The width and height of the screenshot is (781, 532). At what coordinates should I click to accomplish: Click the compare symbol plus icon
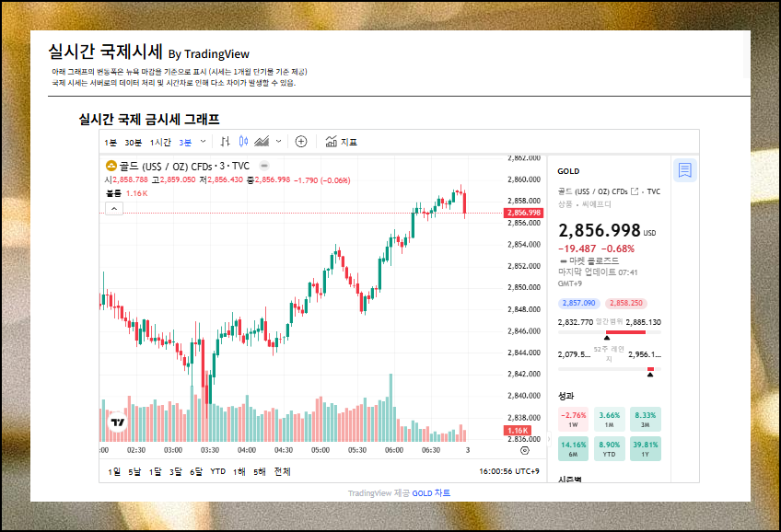coord(301,142)
